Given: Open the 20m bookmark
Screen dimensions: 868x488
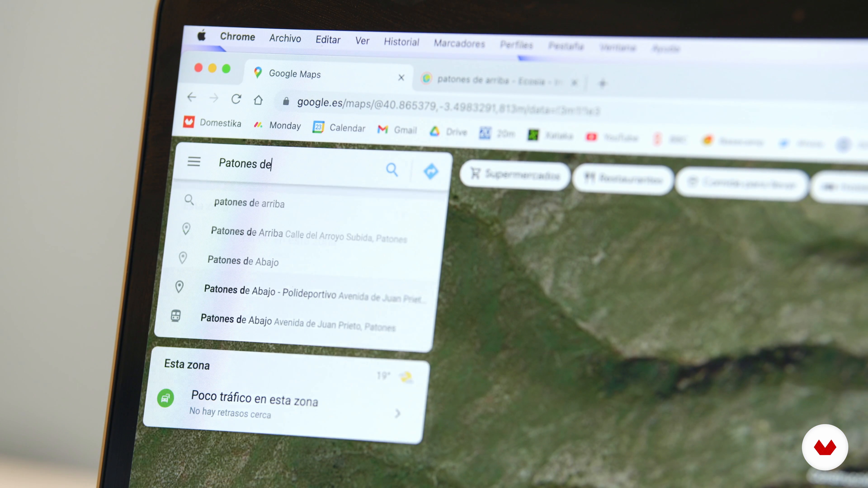Looking at the screenshot, I should [x=497, y=134].
